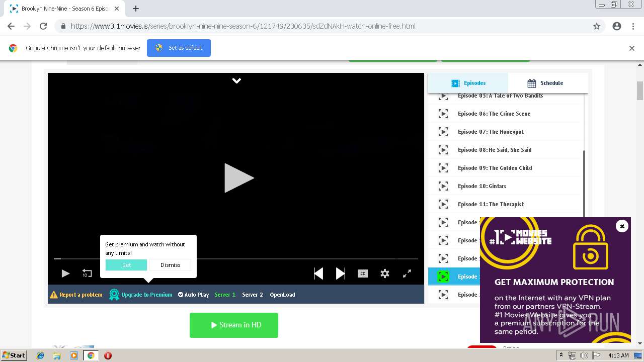Click the small play button in player controls

click(65, 274)
